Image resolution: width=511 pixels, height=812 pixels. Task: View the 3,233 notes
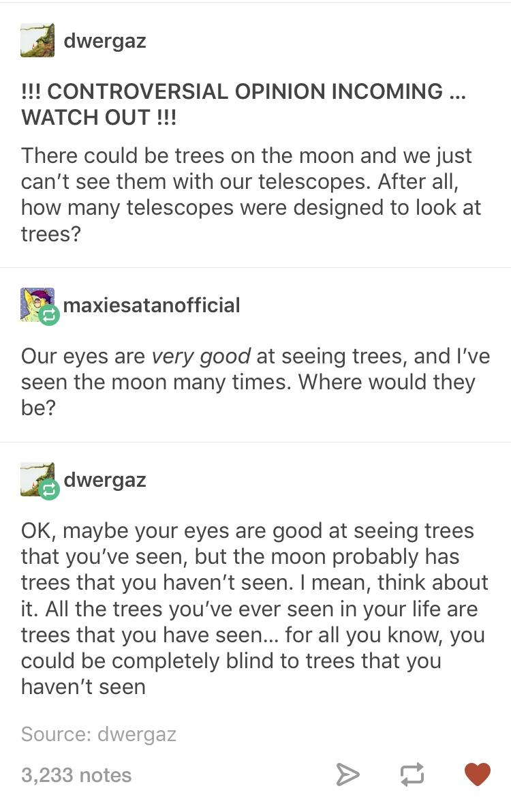(76, 775)
